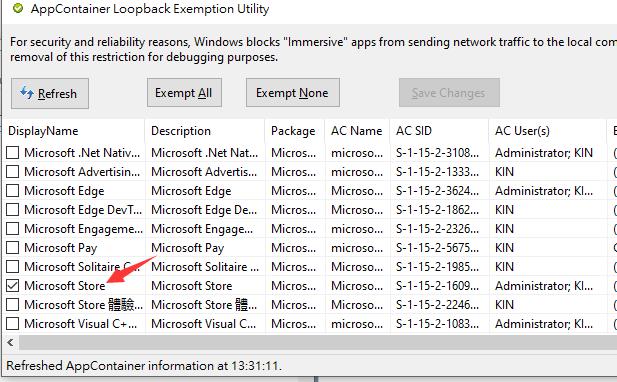The width and height of the screenshot is (617, 382).
Task: Click SID cell 'S-1-15-2-1083...'
Action: coord(438,324)
